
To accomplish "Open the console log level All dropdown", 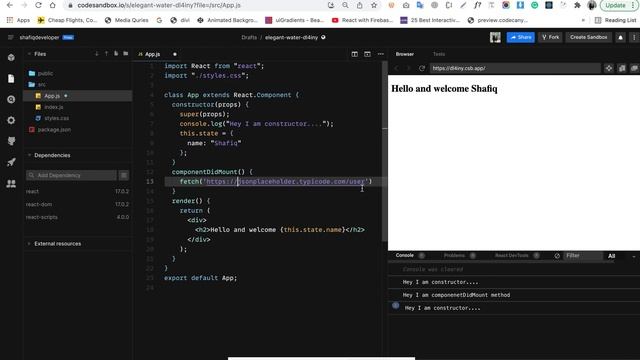I will (611, 256).
